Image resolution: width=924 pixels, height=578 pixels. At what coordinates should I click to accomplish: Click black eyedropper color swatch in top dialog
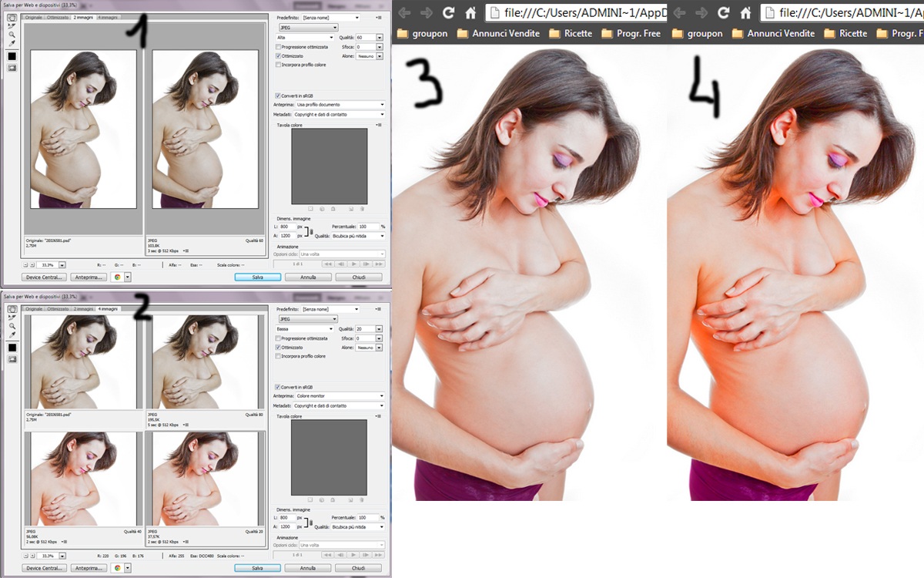pos(12,56)
